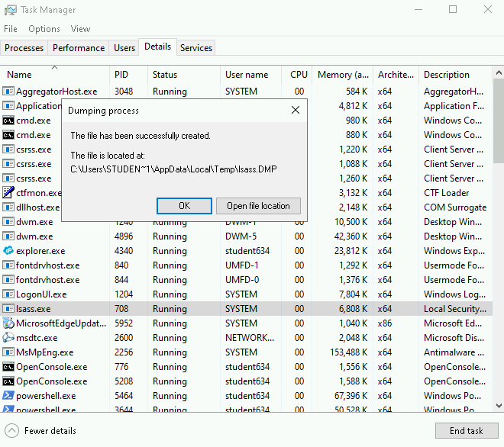Open the View menu
504x447 pixels.
80,29
